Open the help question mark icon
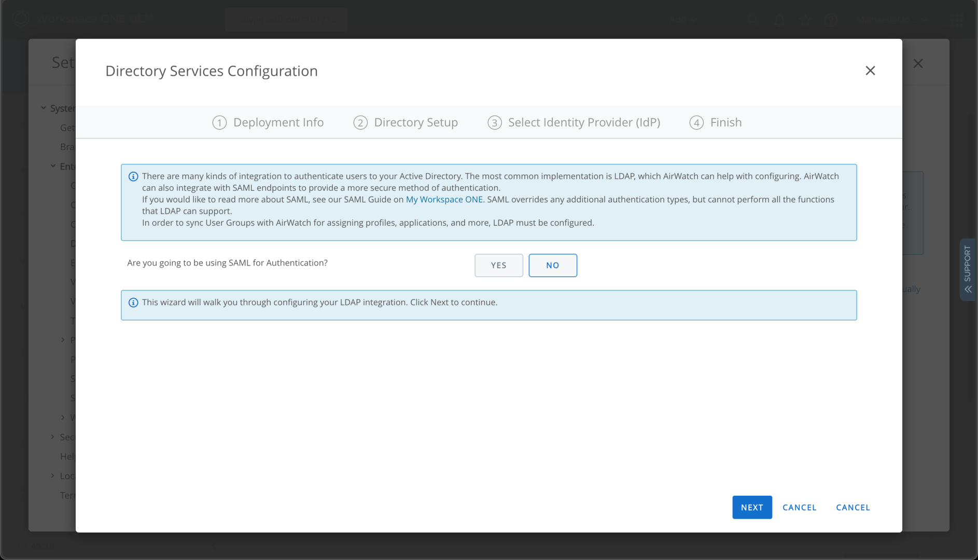978x560 pixels. 831,20
